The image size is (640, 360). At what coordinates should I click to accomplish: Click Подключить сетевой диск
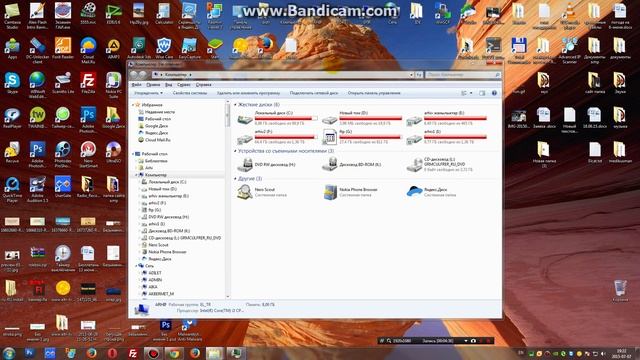(x=313, y=93)
